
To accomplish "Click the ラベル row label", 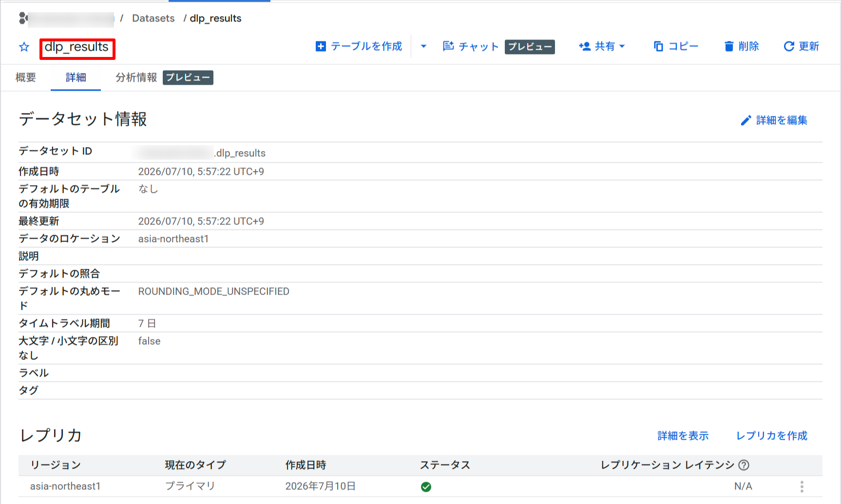I will pyautogui.click(x=34, y=373).
